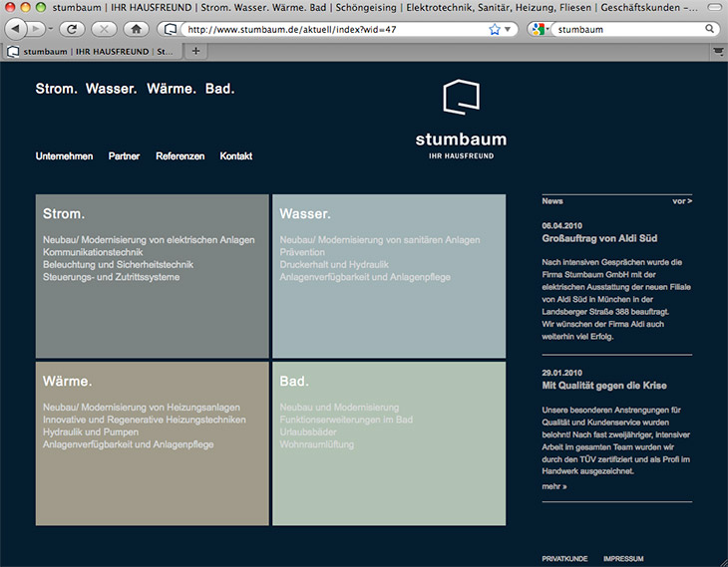Click the browser forward arrow button
728x567 pixels.
click(x=35, y=29)
